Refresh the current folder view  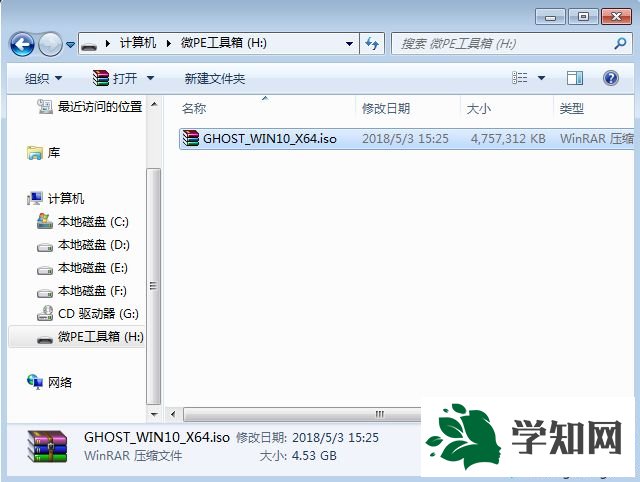[372, 43]
